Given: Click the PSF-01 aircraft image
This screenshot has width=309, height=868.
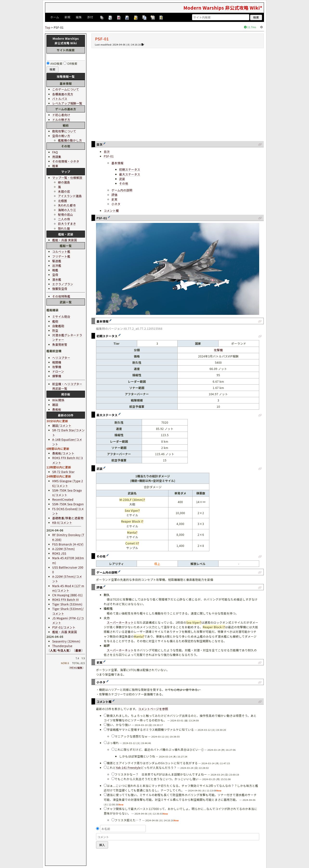Looking at the screenshot, I should (x=178, y=269).
